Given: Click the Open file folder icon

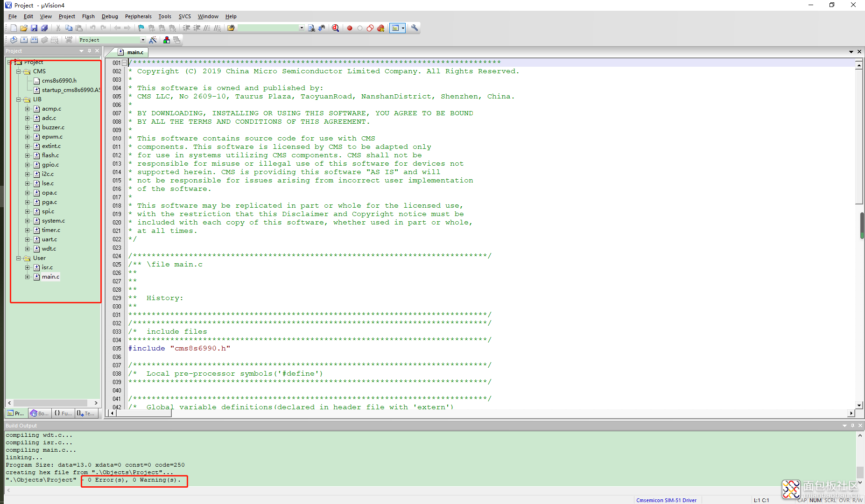Looking at the screenshot, I should pyautogui.click(x=24, y=28).
